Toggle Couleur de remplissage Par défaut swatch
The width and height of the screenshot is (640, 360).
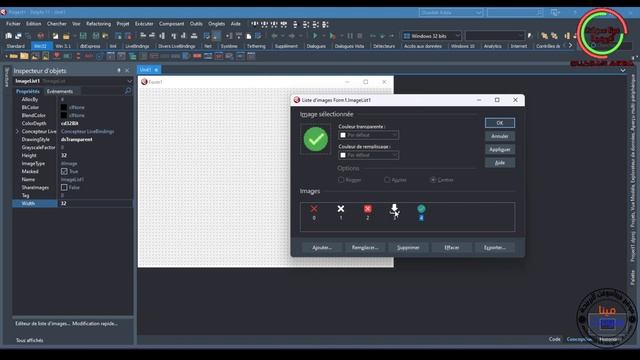[x=343, y=155]
